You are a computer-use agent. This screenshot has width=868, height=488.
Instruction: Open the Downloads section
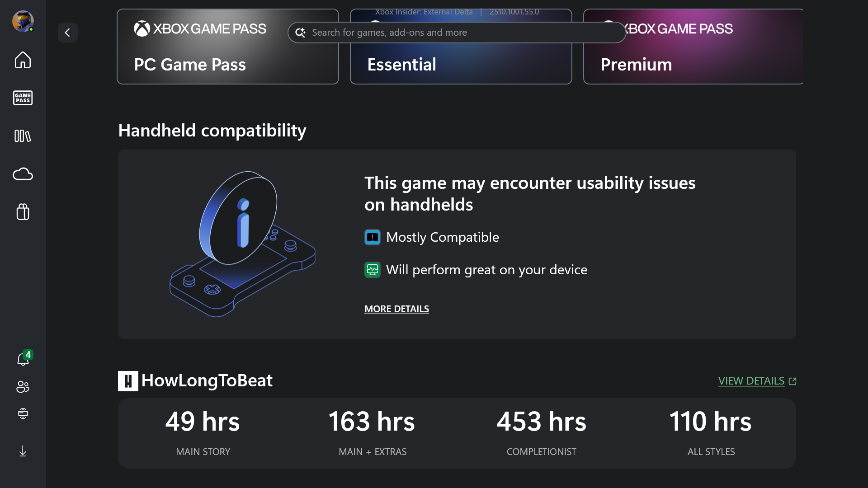(x=22, y=451)
